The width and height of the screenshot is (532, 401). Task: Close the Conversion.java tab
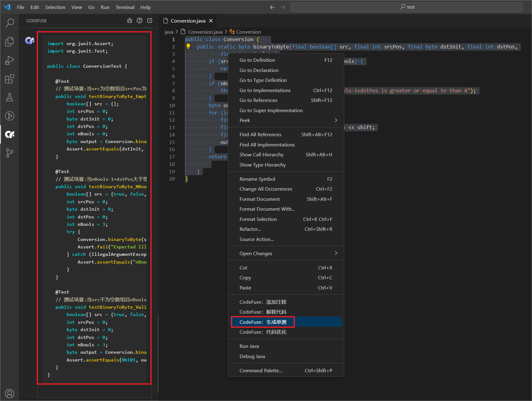coord(211,21)
